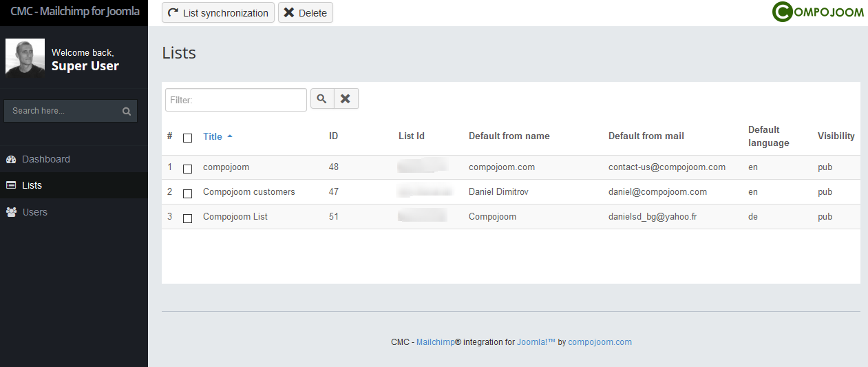Check the Compojoom customers row checkbox
The width and height of the screenshot is (868, 367).
[x=187, y=193]
